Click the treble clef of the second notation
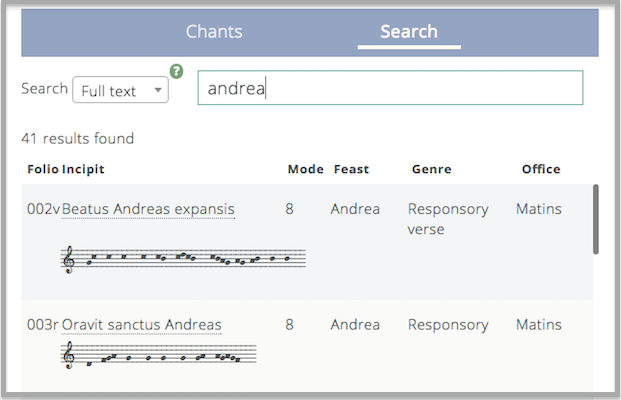 pos(69,355)
